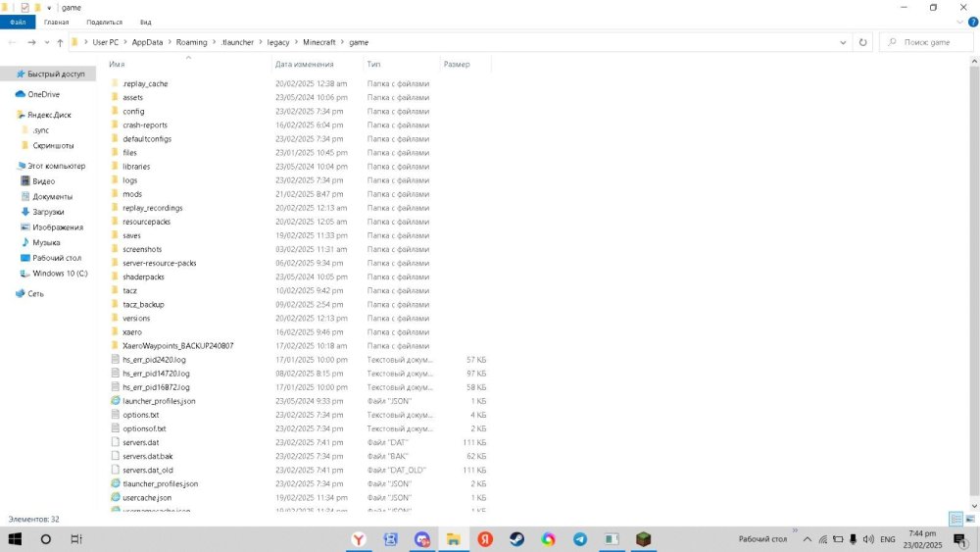
Task: Open Minecraft block icon on taskbar
Action: [x=643, y=539]
